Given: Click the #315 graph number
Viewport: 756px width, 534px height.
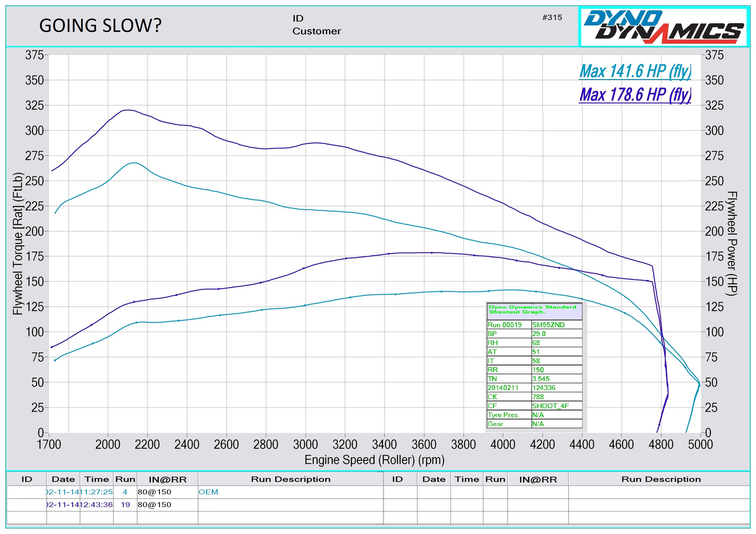Looking at the screenshot, I should pyautogui.click(x=552, y=17).
